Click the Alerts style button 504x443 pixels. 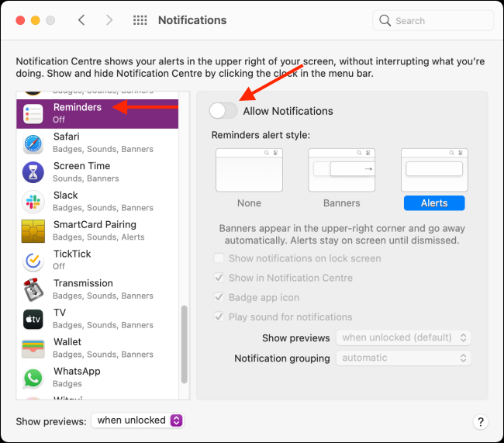tap(434, 203)
